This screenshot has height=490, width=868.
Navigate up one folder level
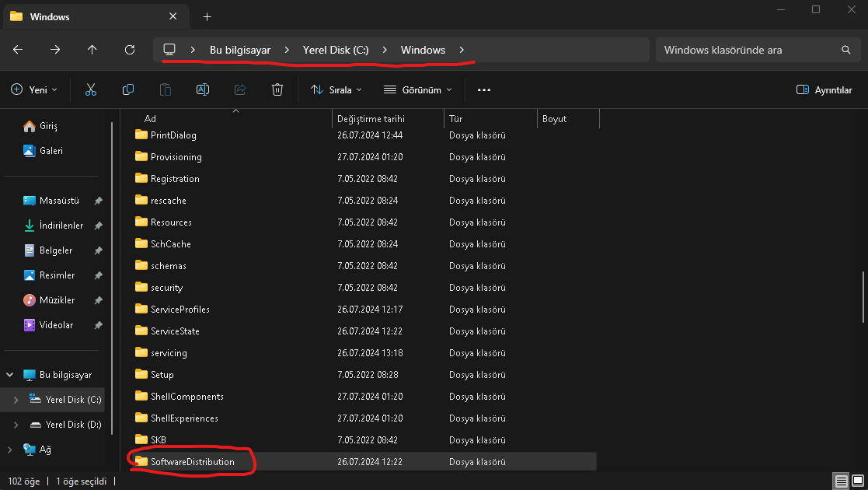pos(92,50)
